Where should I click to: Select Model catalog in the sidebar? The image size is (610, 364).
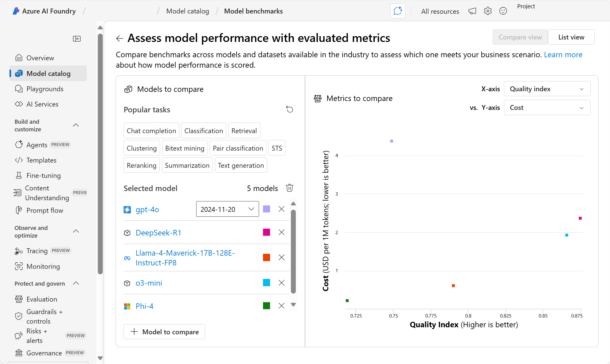pyautogui.click(x=48, y=73)
